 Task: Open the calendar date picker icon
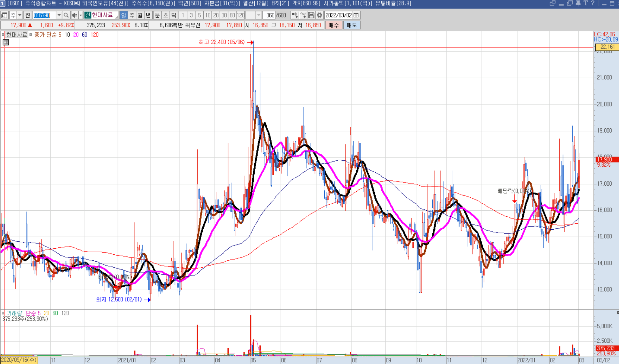tap(356, 15)
